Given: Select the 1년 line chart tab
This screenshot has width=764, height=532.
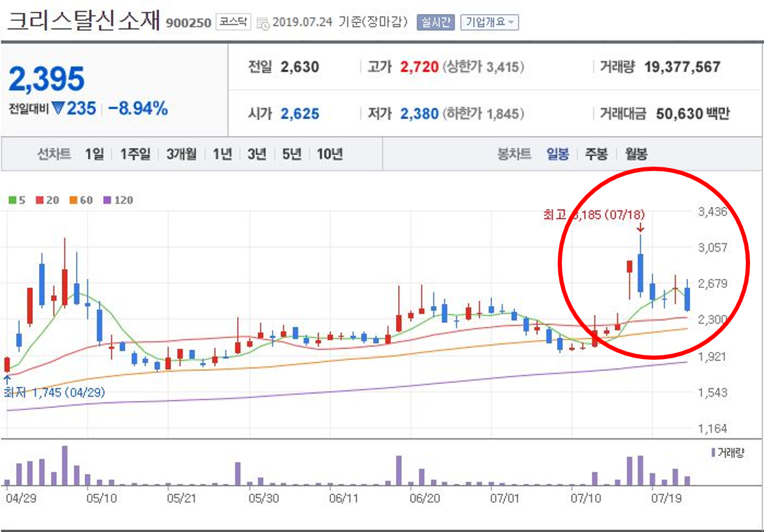Looking at the screenshot, I should point(222,154).
